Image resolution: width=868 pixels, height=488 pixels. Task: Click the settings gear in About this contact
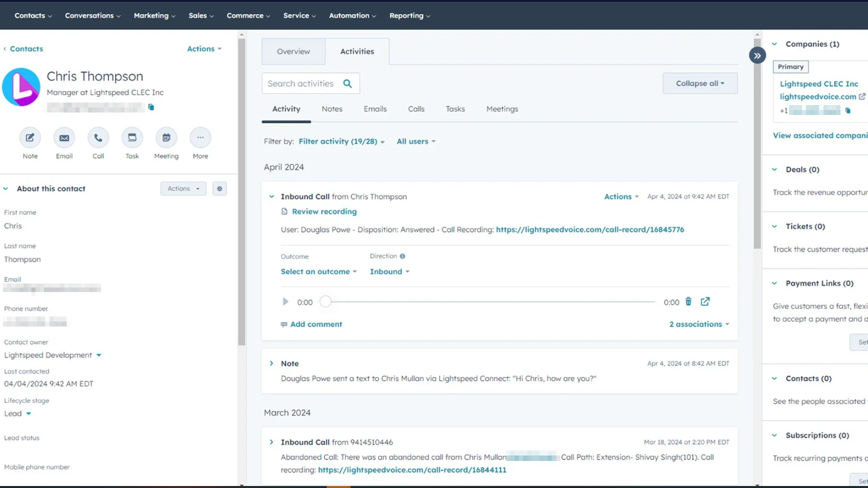[220, 188]
